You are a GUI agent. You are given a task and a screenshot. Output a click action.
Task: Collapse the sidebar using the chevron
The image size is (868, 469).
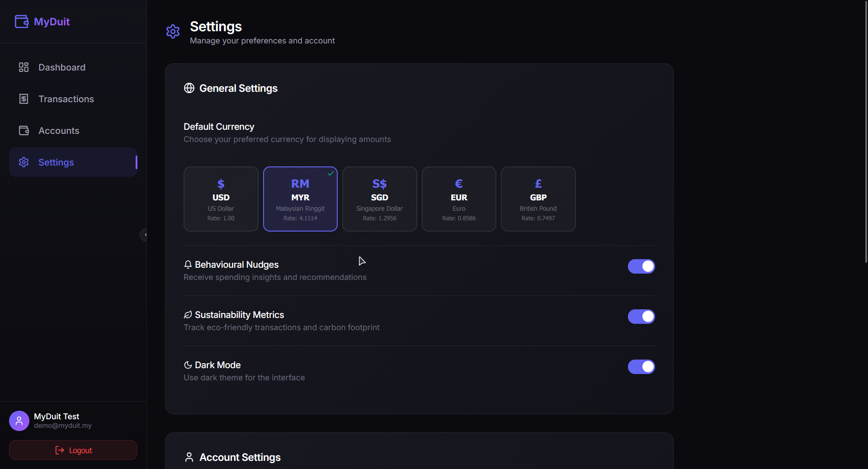pyautogui.click(x=145, y=234)
